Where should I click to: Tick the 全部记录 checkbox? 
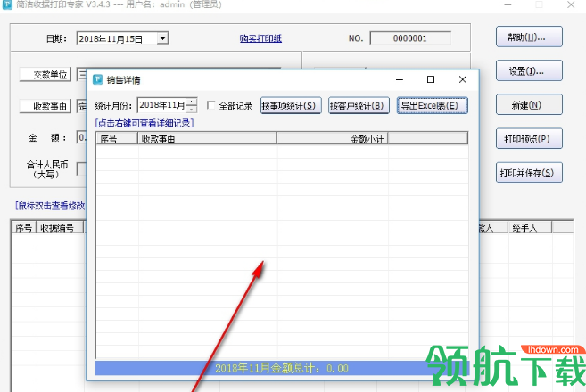210,106
